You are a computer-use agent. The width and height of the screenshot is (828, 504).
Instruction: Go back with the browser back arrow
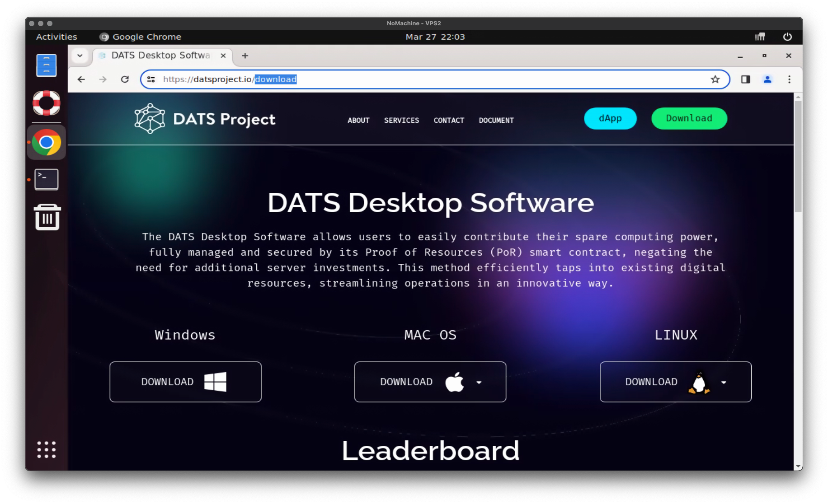click(81, 79)
